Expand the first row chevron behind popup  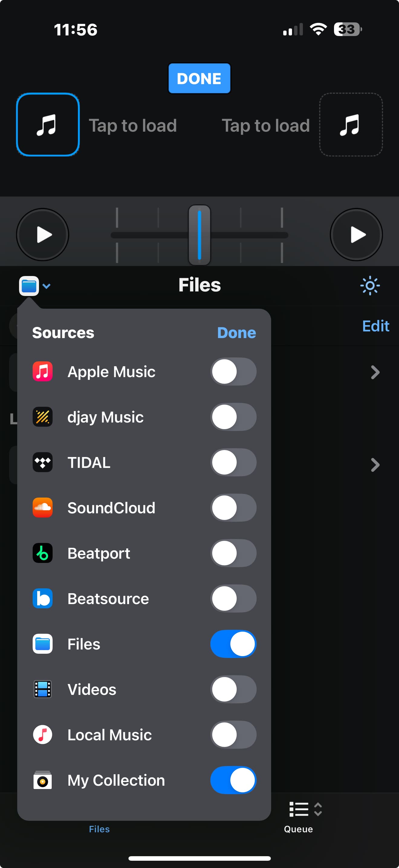tap(375, 372)
